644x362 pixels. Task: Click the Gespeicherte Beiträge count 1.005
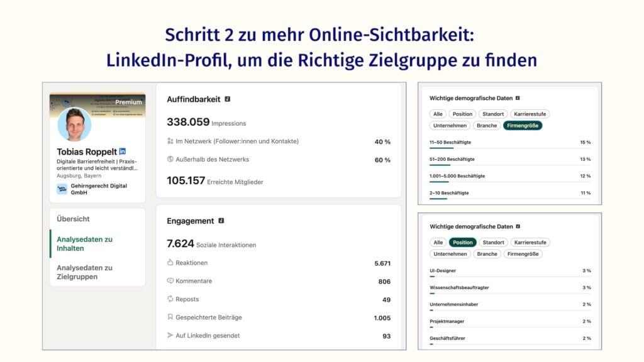pos(382,318)
